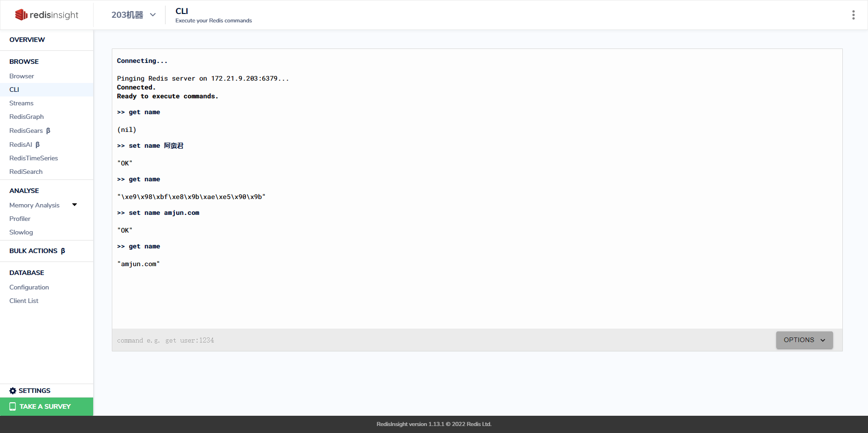Open the Client List
The height and width of the screenshot is (433, 868).
[24, 301]
